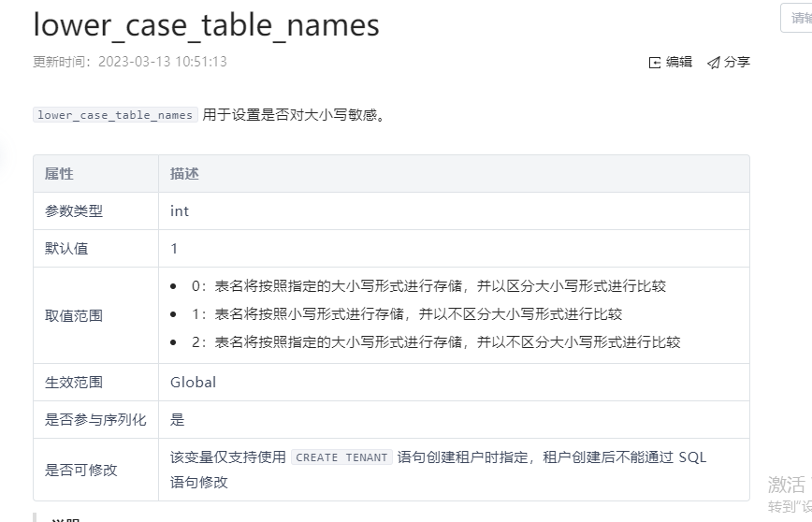
Task: Click the Global value cell
Action: click(x=193, y=382)
